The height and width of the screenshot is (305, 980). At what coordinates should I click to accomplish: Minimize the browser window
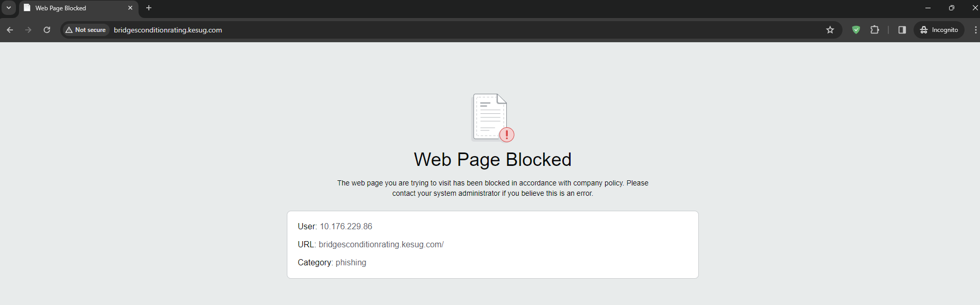coord(928,8)
